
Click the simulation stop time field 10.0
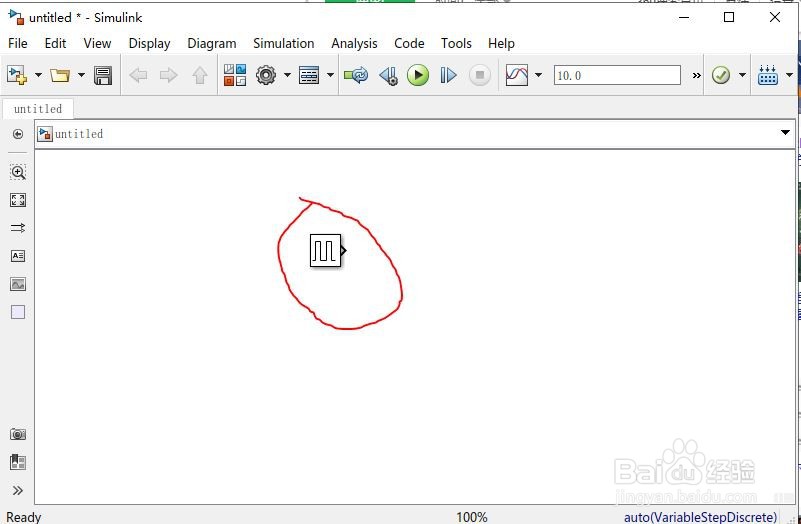tap(617, 76)
